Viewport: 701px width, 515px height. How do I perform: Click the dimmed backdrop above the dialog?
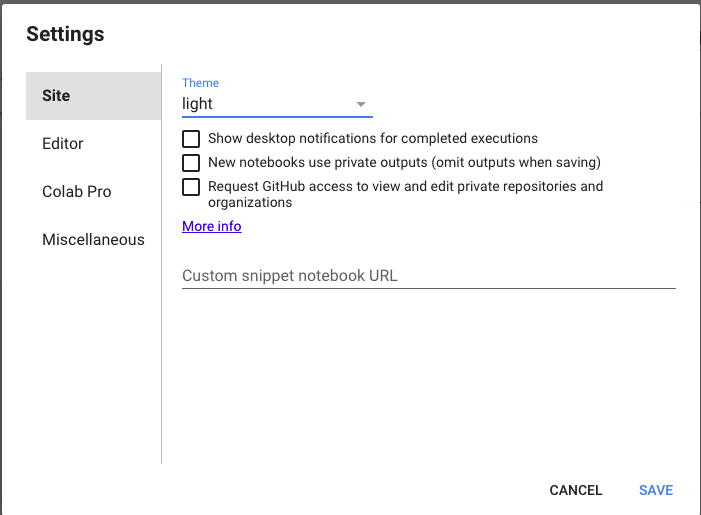pyautogui.click(x=350, y=2)
